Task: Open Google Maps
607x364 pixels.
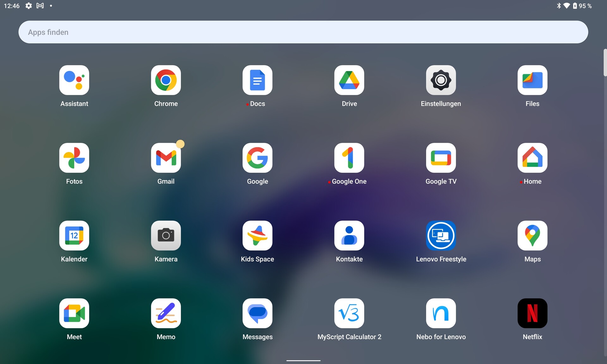Action: (532, 236)
